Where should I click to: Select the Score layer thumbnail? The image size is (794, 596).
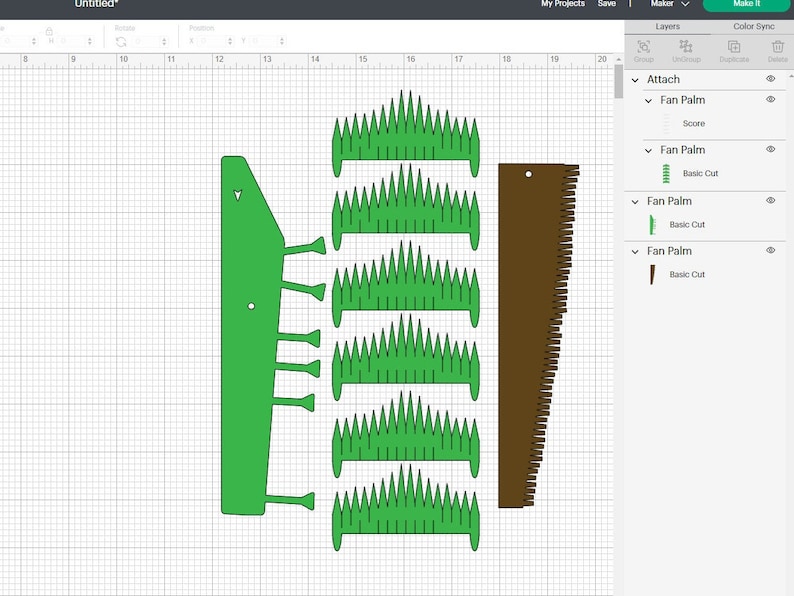tap(666, 124)
